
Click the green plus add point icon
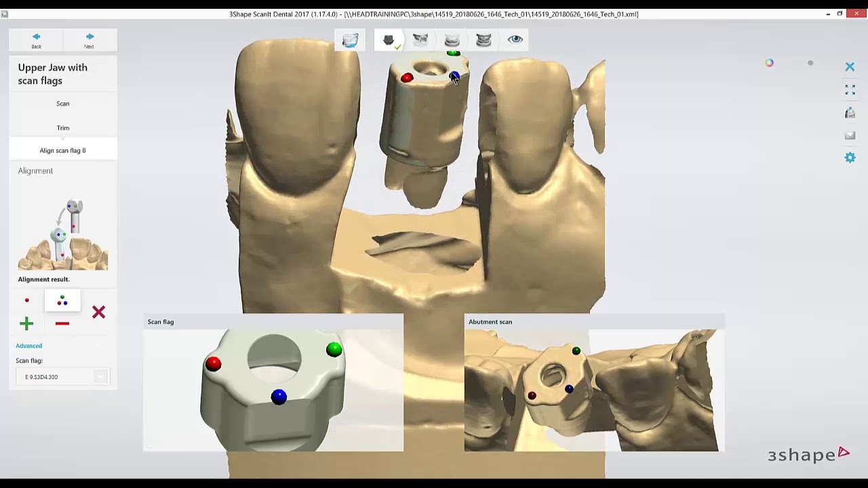tap(26, 324)
